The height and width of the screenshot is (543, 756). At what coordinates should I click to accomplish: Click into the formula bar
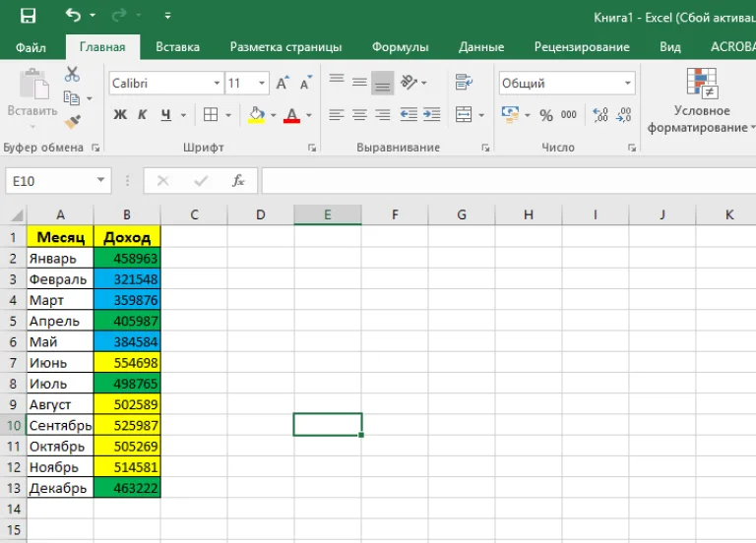(x=509, y=181)
